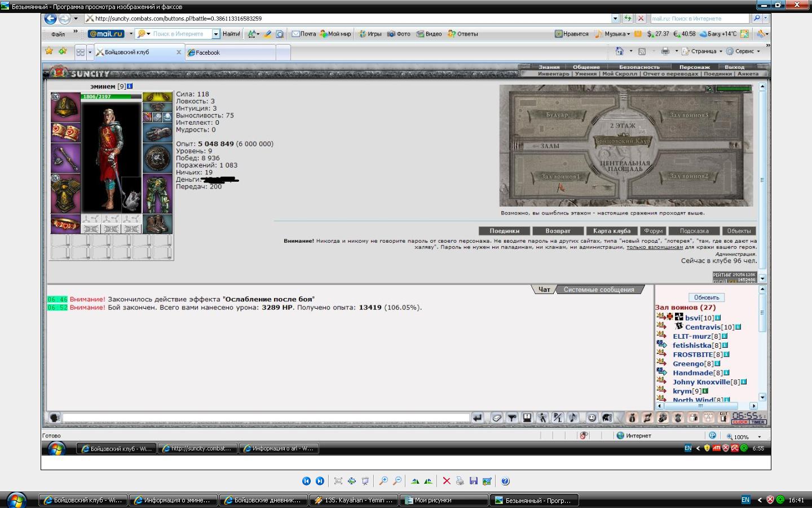
Task: Click the Будуар room on club map
Action: (557, 115)
